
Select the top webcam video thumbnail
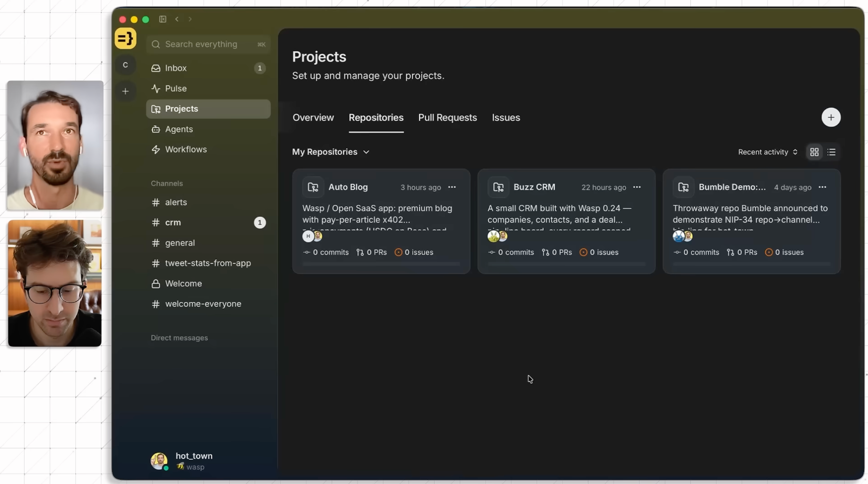pos(55,145)
